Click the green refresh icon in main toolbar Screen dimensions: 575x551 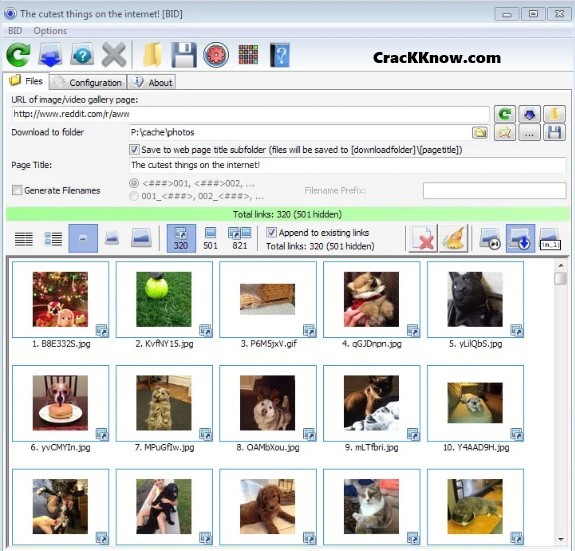point(18,55)
